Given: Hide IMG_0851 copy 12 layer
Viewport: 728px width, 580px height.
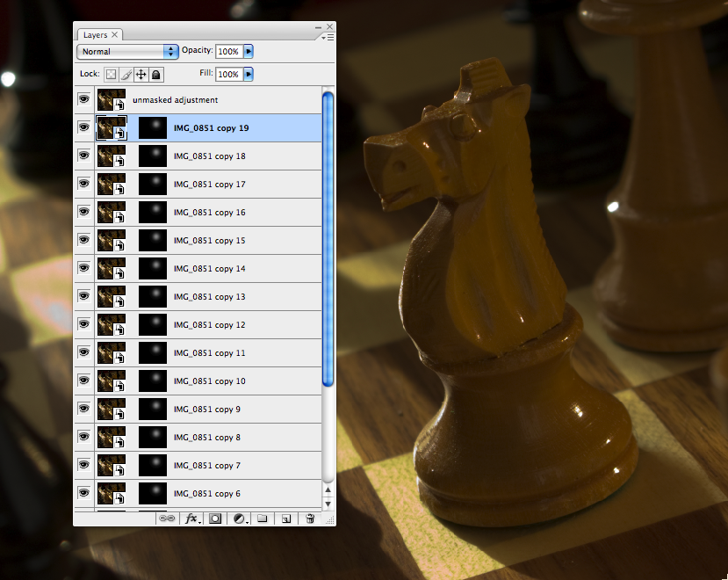Looking at the screenshot, I should click(83, 324).
